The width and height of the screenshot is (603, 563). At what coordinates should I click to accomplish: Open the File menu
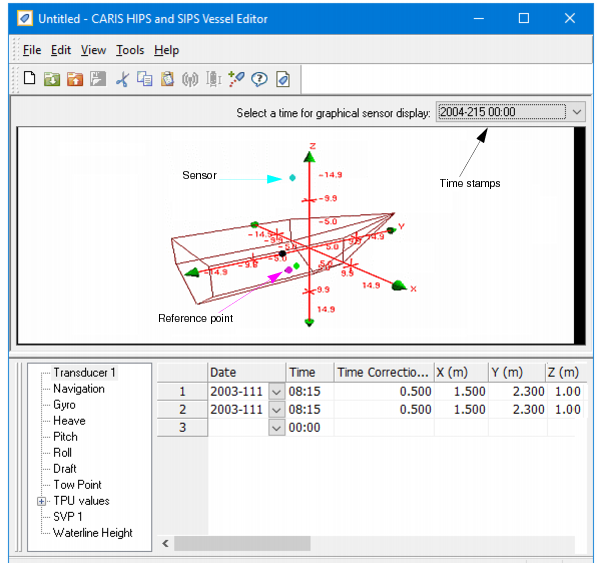[32, 50]
